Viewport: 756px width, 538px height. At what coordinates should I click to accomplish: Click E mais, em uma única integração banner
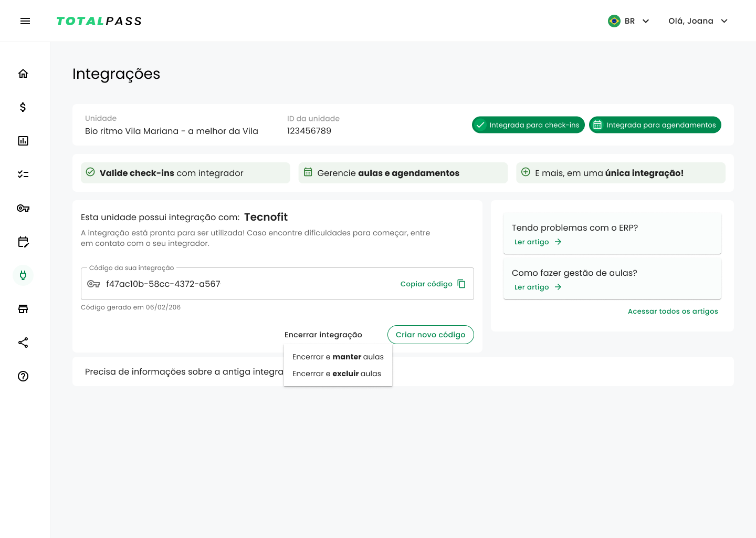(x=621, y=173)
